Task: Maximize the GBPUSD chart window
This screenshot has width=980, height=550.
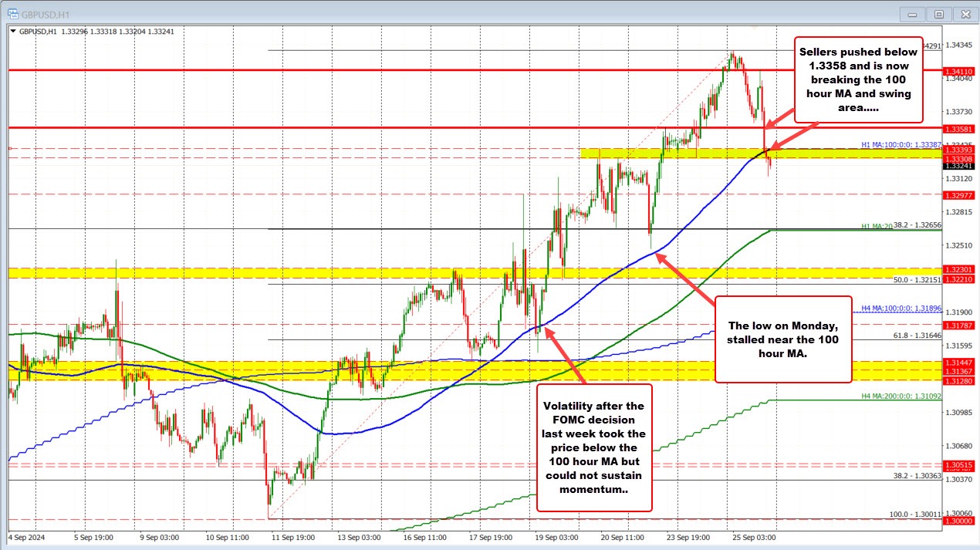Action: 938,13
